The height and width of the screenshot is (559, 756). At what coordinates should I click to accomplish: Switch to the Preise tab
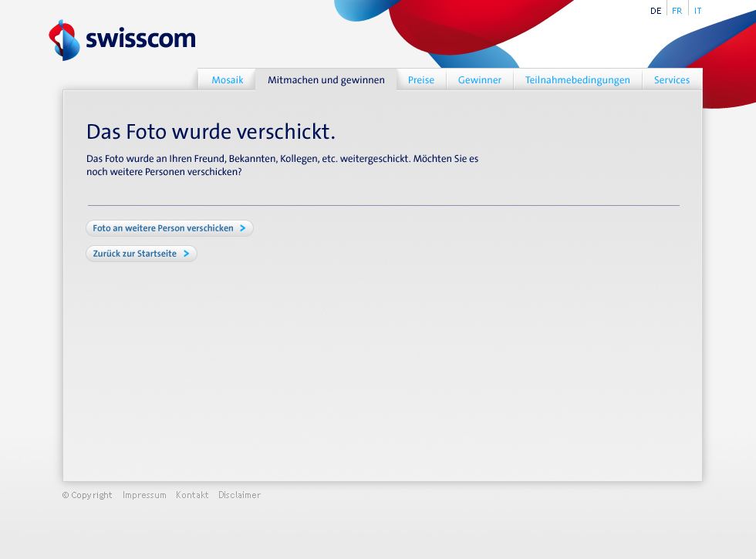(x=421, y=80)
